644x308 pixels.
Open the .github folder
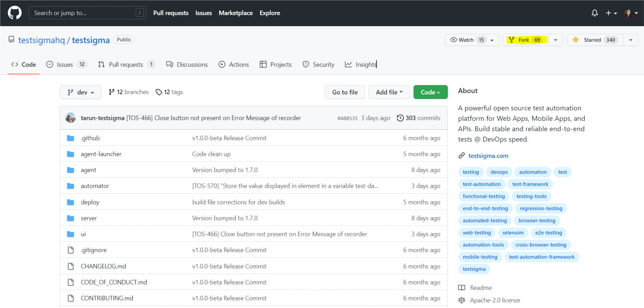click(90, 138)
